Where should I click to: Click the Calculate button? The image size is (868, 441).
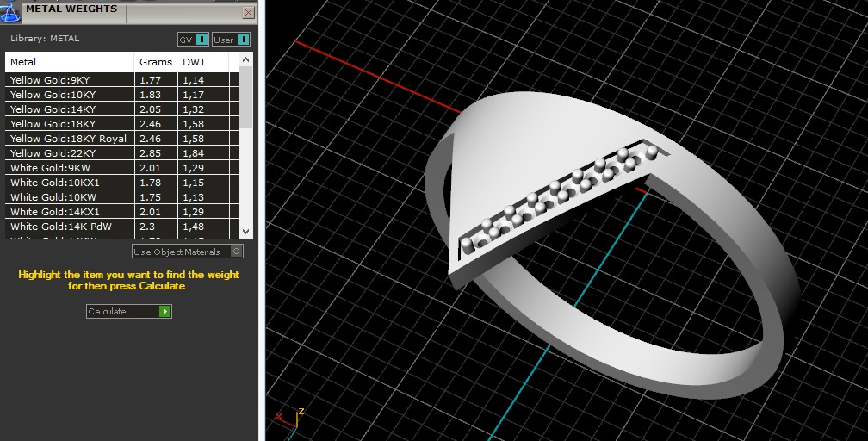[129, 311]
